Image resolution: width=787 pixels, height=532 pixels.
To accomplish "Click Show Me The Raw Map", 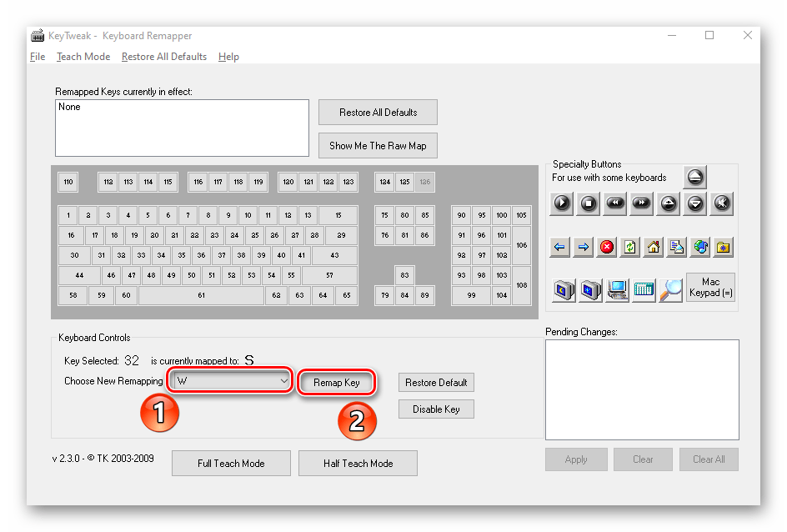I will (378, 145).
